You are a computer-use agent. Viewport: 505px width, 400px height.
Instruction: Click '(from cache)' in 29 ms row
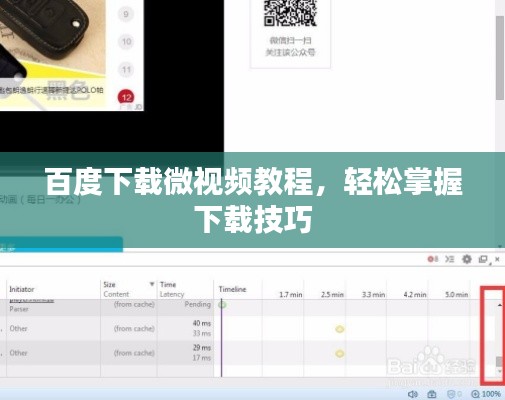point(134,353)
